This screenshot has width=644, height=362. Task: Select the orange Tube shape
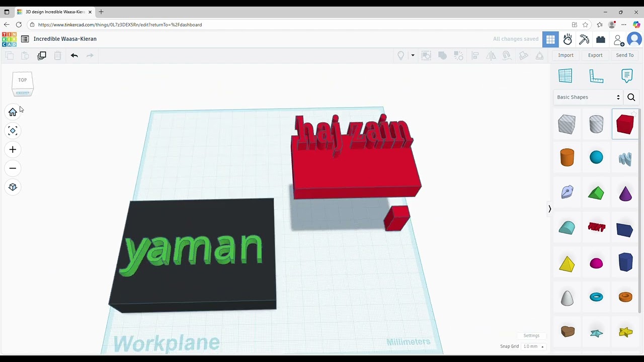coord(625,297)
